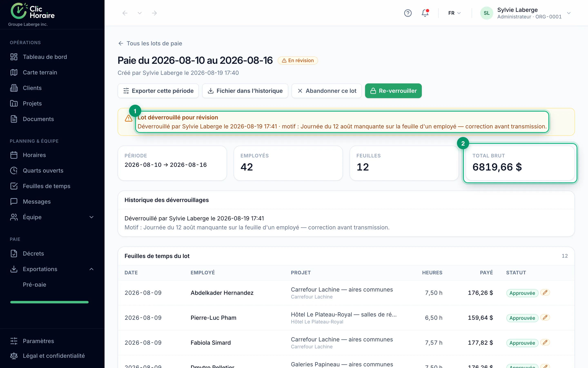Click Exporter cette période button
This screenshot has height=368, width=588.
pos(158,91)
